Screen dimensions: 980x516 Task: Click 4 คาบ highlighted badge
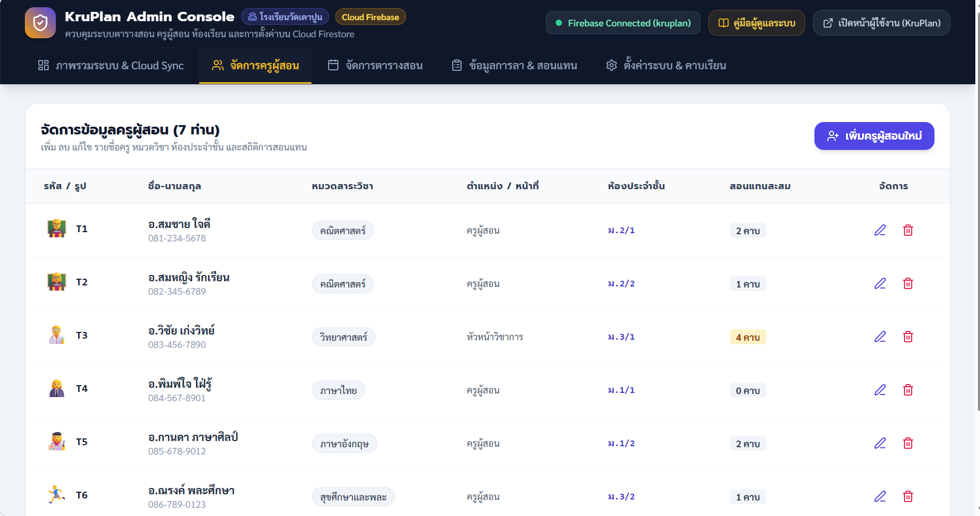[x=748, y=337]
